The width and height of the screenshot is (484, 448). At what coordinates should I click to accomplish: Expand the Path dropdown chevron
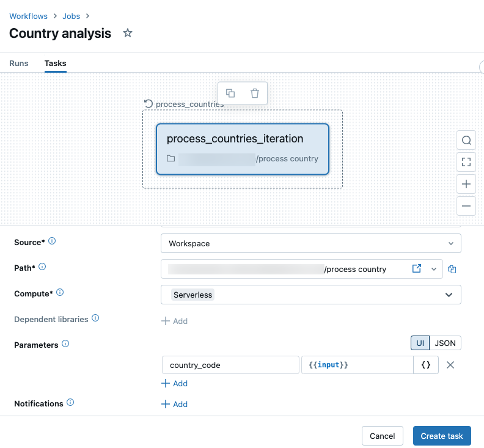pos(434,269)
